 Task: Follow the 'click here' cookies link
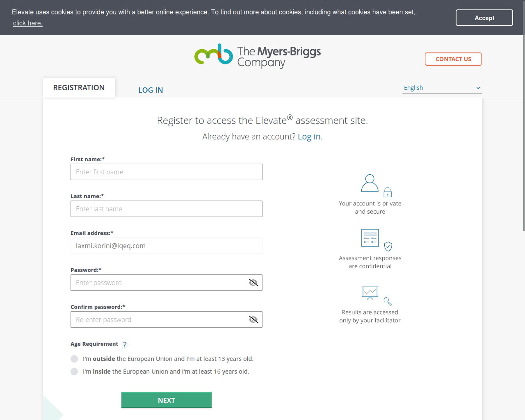27,23
